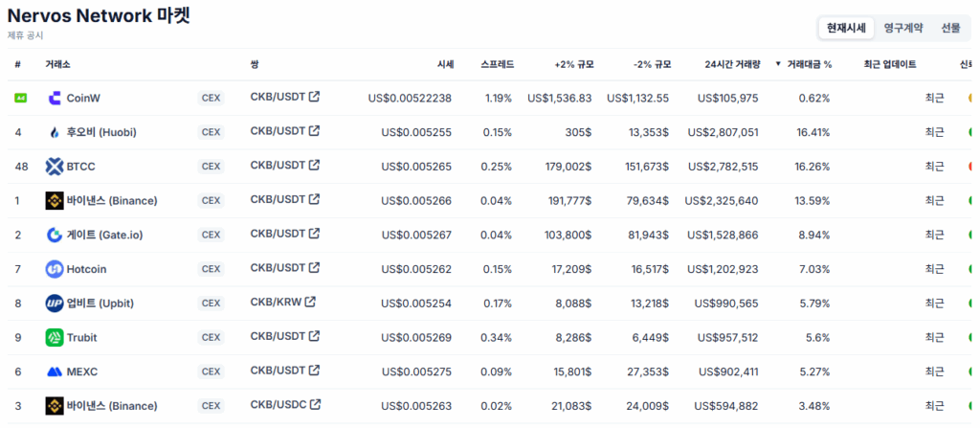
Task: Open external link icon next to CKB/KRW
Action: click(310, 302)
